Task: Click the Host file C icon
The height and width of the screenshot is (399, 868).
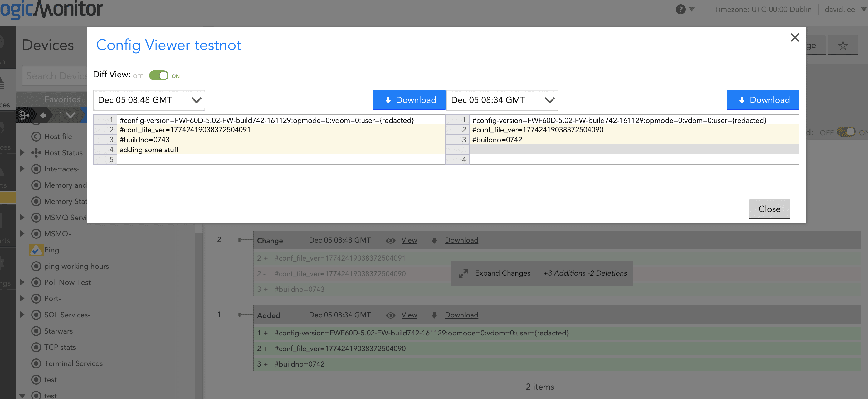Action: click(36, 136)
